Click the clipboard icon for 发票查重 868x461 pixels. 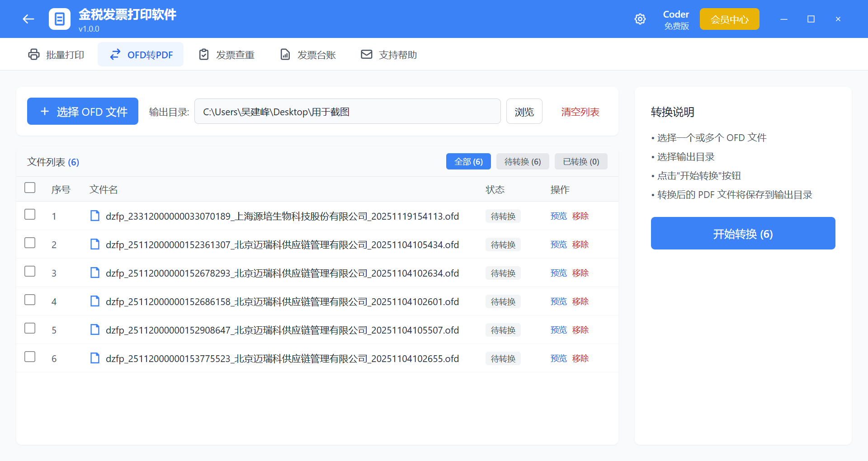point(204,55)
